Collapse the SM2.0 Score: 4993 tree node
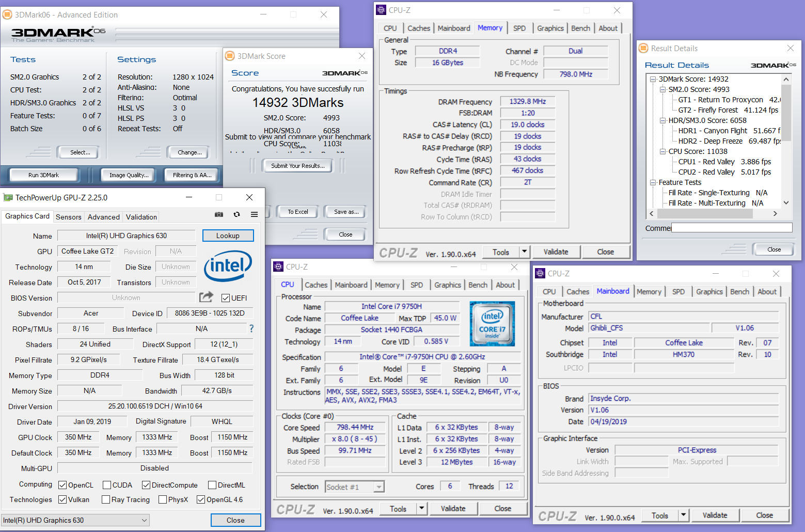The image size is (805, 532). click(x=663, y=89)
